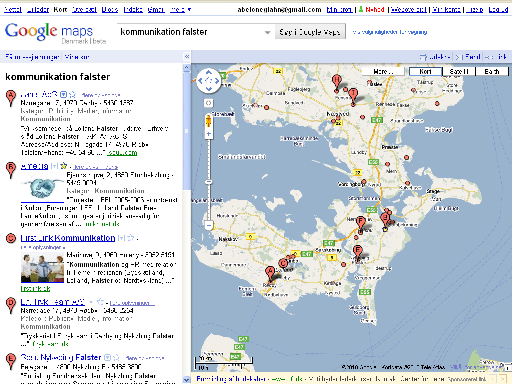The height and width of the screenshot is (384, 512).
Task: Open the options dropdown beside result C's title
Action: coord(122,238)
